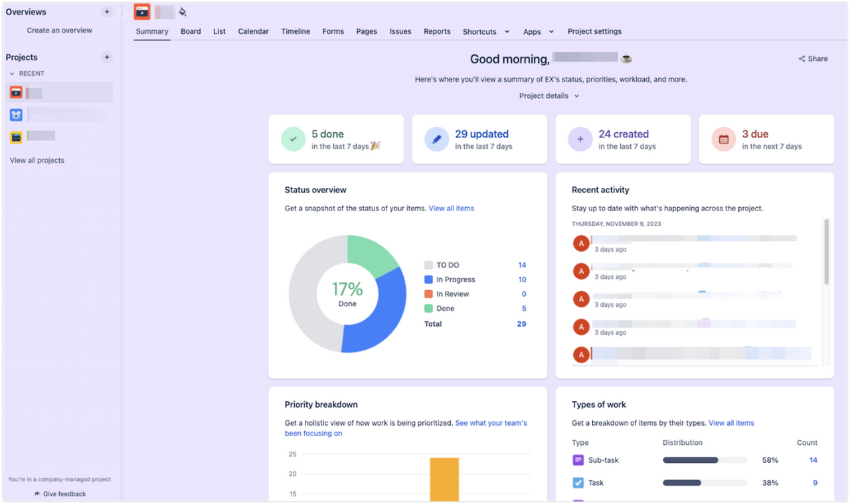850x504 pixels.
Task: Click the purple plus created icon
Action: pos(580,139)
